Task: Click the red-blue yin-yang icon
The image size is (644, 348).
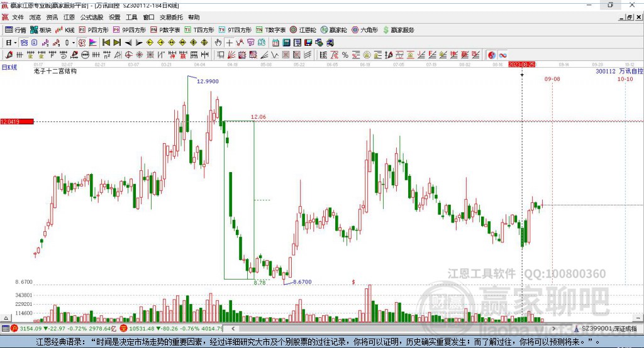Action: click(492, 55)
